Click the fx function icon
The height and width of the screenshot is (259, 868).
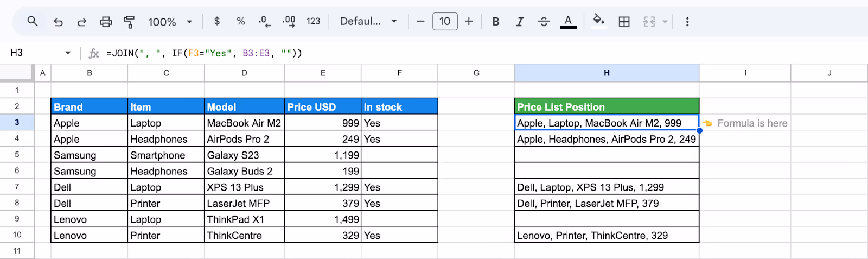point(94,53)
